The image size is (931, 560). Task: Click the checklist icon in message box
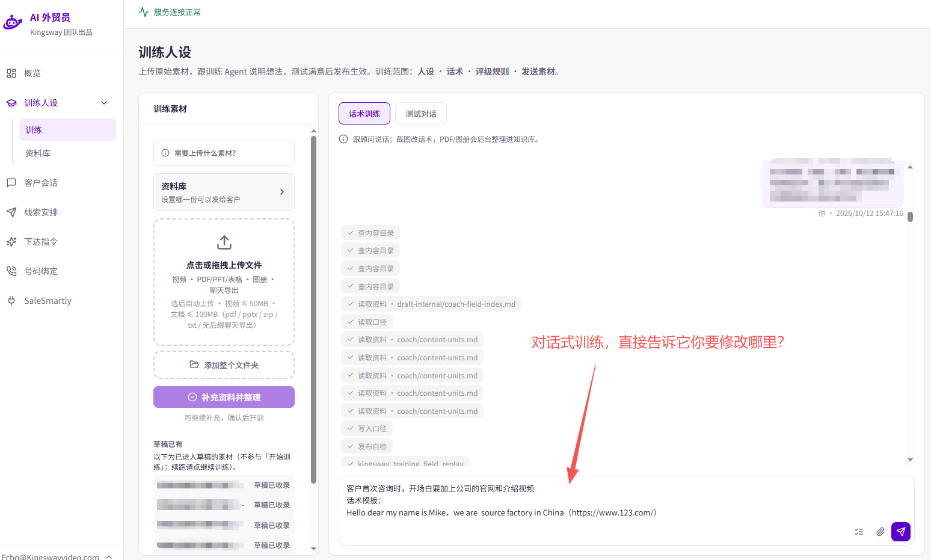(x=859, y=532)
